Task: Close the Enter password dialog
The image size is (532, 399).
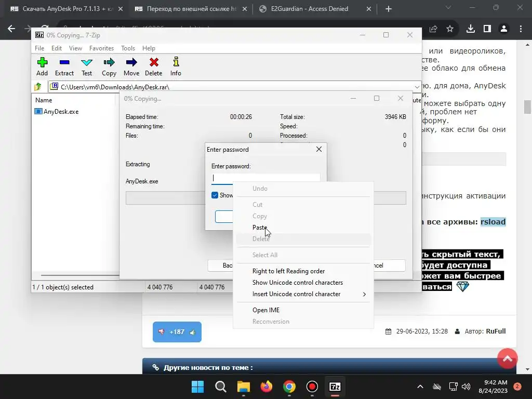Action: pyautogui.click(x=319, y=149)
